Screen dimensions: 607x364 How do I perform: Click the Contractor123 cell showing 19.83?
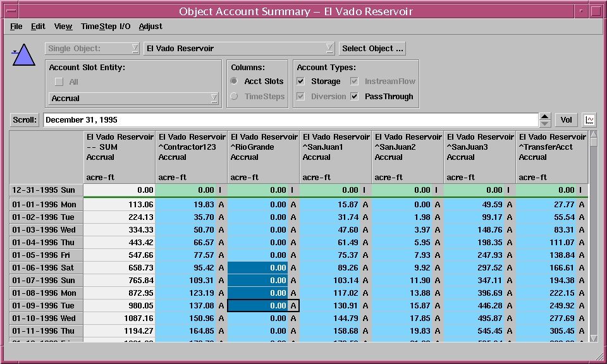pos(191,204)
